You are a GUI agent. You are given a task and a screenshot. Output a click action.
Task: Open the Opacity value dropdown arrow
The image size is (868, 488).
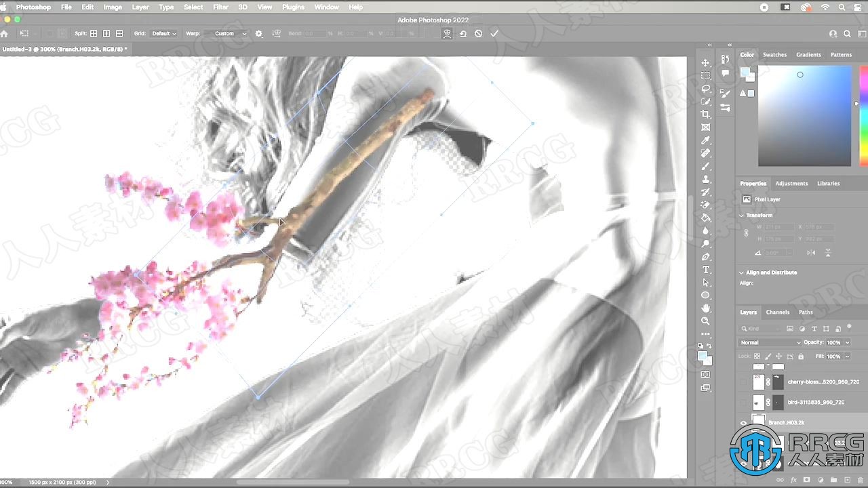(847, 342)
